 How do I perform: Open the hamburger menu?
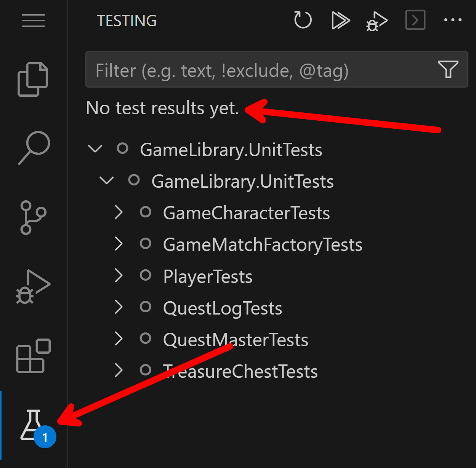33,21
